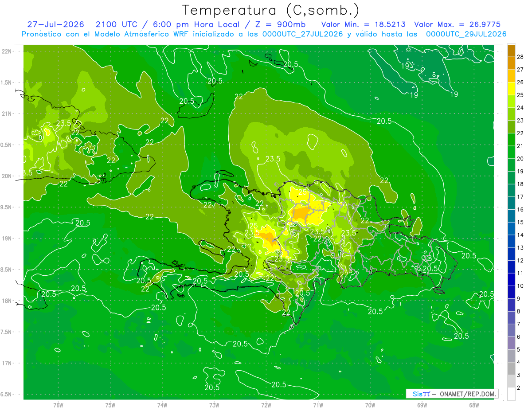The width and height of the screenshot is (532, 411).
Task: Click the "10" value on the color legend
Action: coord(520,286)
